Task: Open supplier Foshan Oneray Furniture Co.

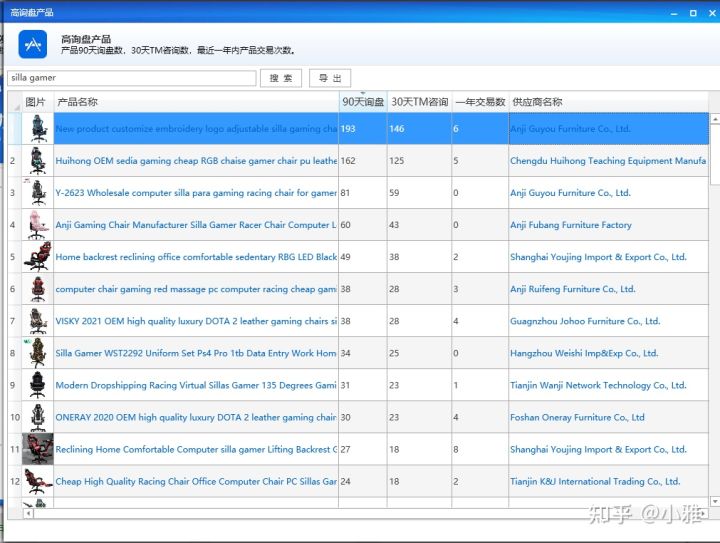Action: click(x=577, y=418)
